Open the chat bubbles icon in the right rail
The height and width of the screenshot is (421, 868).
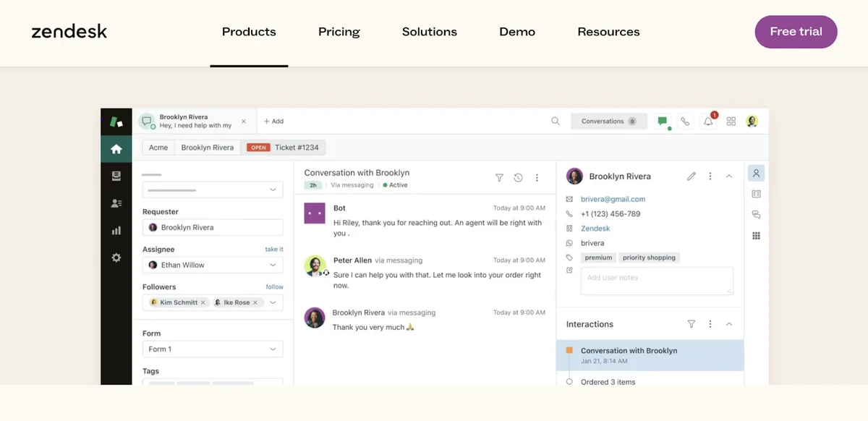(x=756, y=215)
